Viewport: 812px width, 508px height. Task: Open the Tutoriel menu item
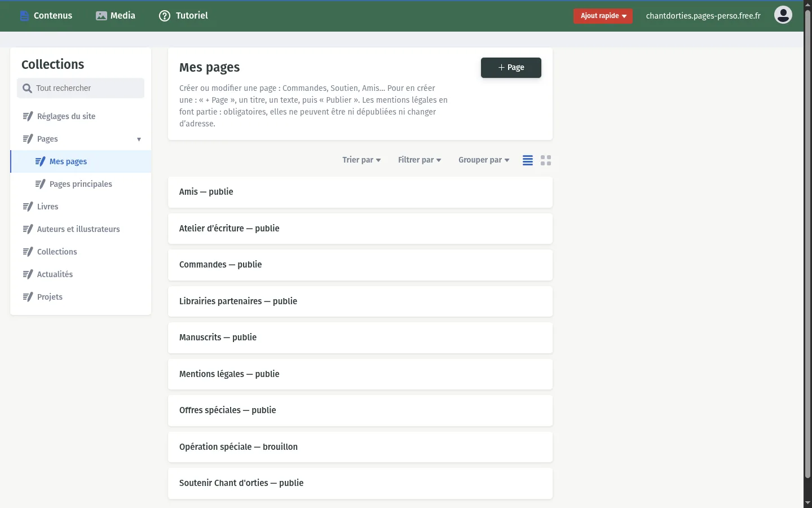pos(183,16)
